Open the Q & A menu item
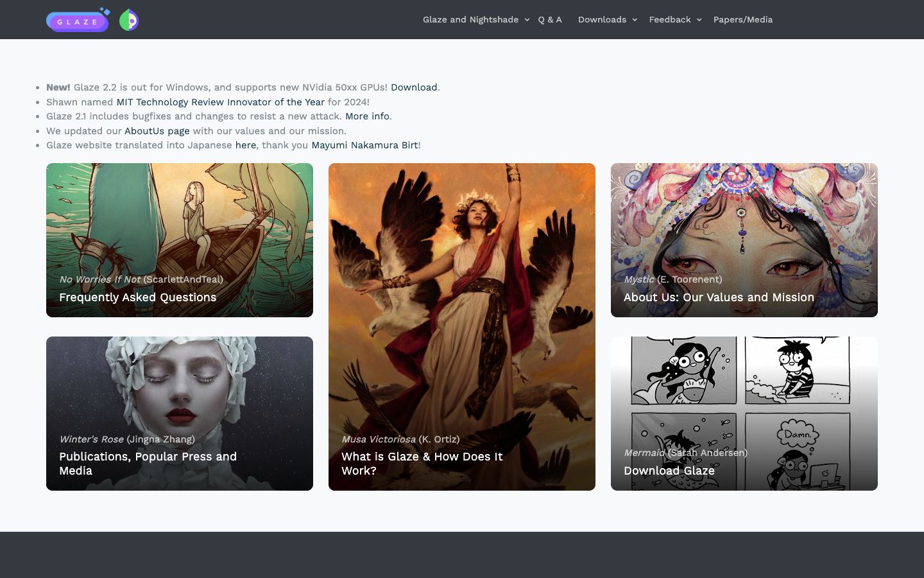 click(550, 20)
